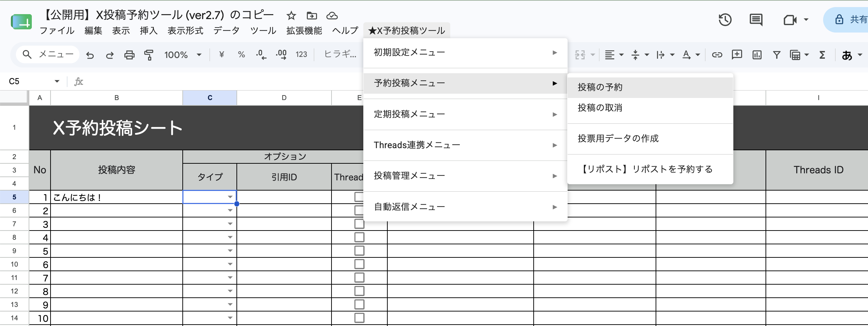This screenshot has width=868, height=326.
Task: Insert a chart
Action: [x=757, y=55]
